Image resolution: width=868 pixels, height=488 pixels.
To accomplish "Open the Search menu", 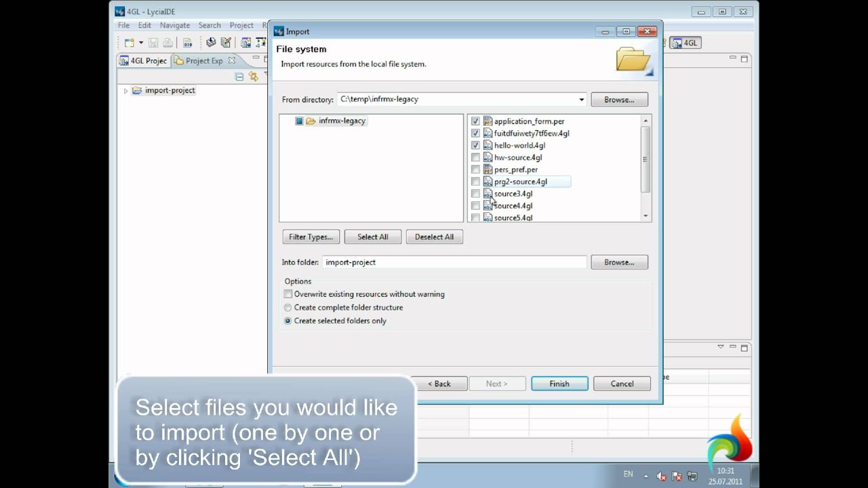I will click(210, 25).
